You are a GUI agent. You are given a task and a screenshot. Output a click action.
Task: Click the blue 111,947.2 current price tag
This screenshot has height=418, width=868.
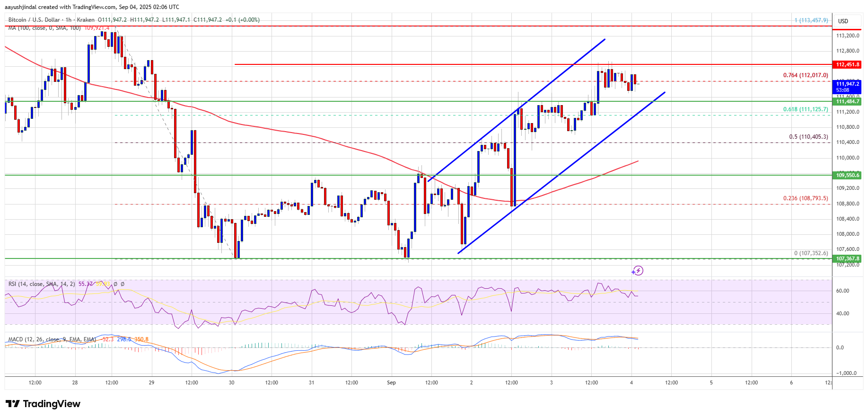pos(848,87)
